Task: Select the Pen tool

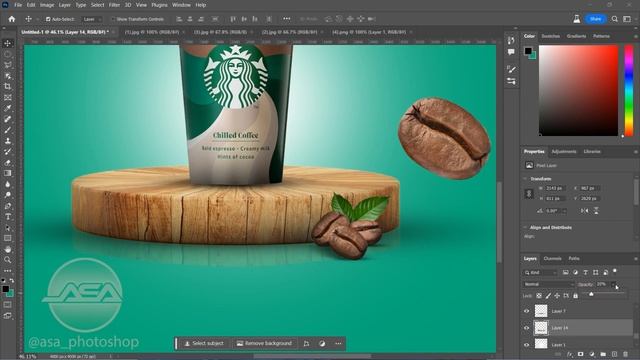Action: coord(7,206)
